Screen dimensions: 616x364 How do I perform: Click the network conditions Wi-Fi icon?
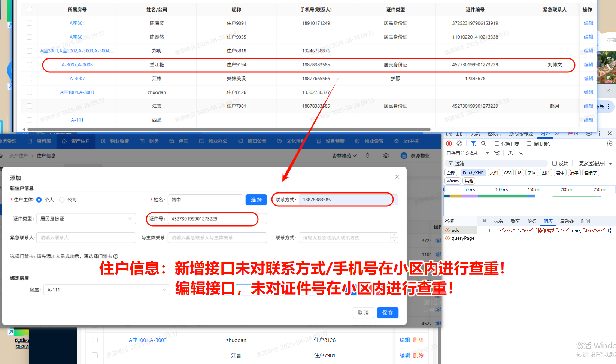pos(497,153)
